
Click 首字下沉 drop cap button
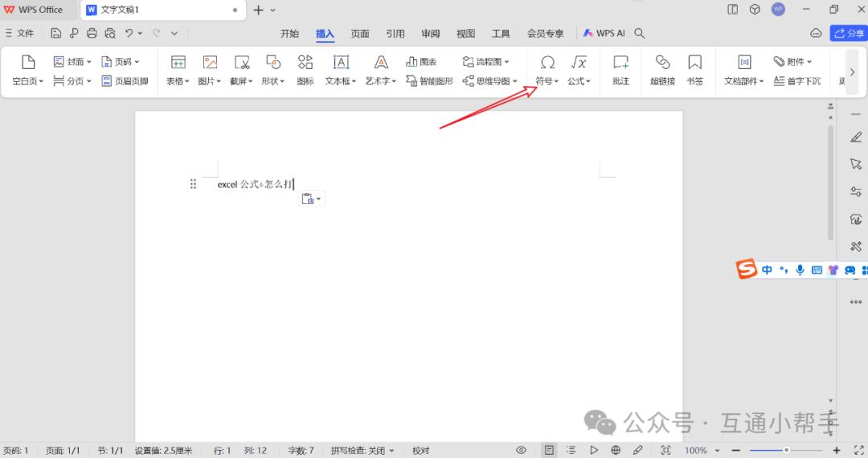pos(797,81)
